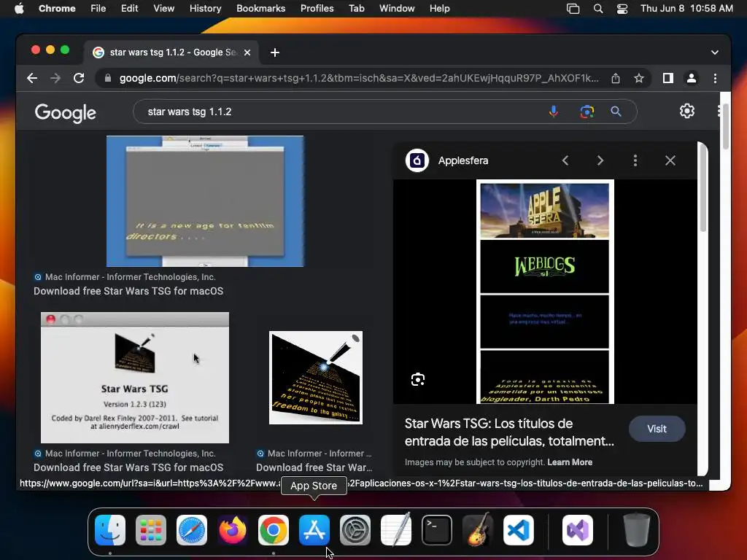This screenshot has height=560, width=747.
Task: Open the gray window crawl text thumbnail
Action: click(205, 201)
